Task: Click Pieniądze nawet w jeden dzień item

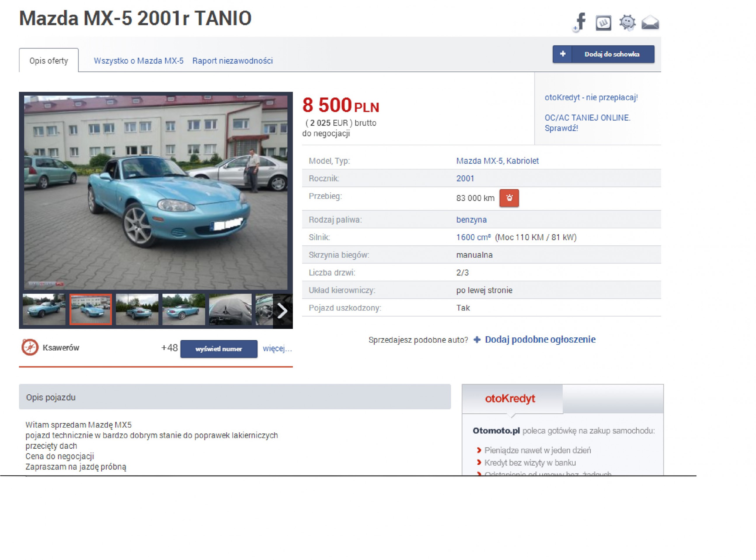Action: coord(538,450)
